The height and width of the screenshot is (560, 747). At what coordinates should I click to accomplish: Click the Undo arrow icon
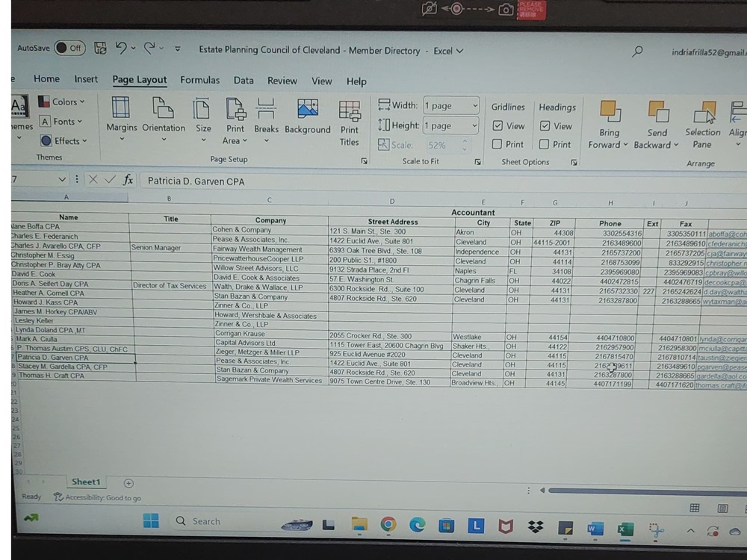tap(122, 48)
